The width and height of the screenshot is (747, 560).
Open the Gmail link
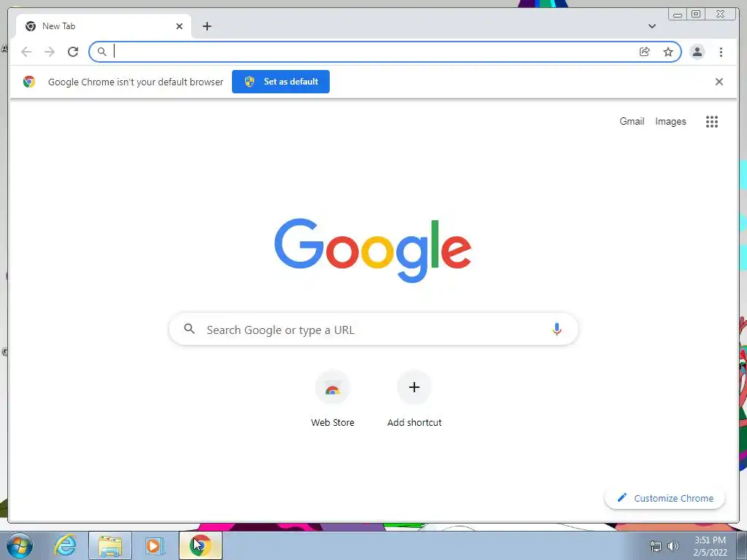[632, 122]
